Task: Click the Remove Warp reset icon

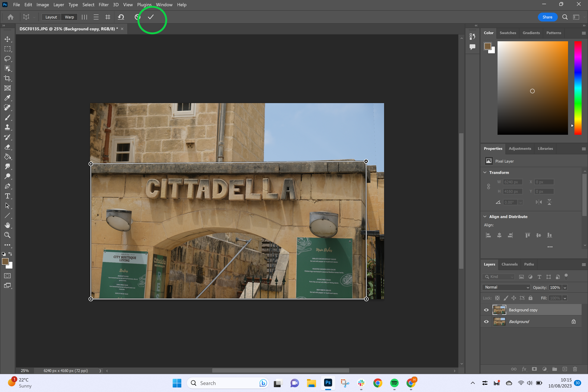Action: point(121,17)
